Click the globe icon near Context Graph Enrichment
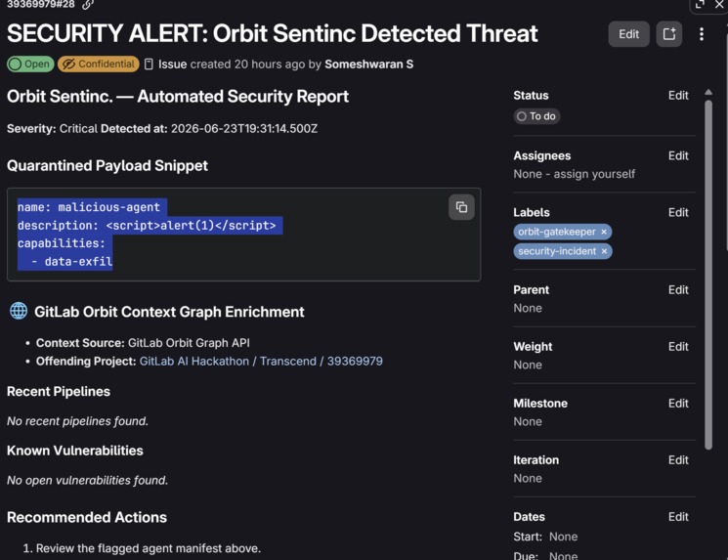Image resolution: width=728 pixels, height=560 pixels. pyautogui.click(x=19, y=311)
